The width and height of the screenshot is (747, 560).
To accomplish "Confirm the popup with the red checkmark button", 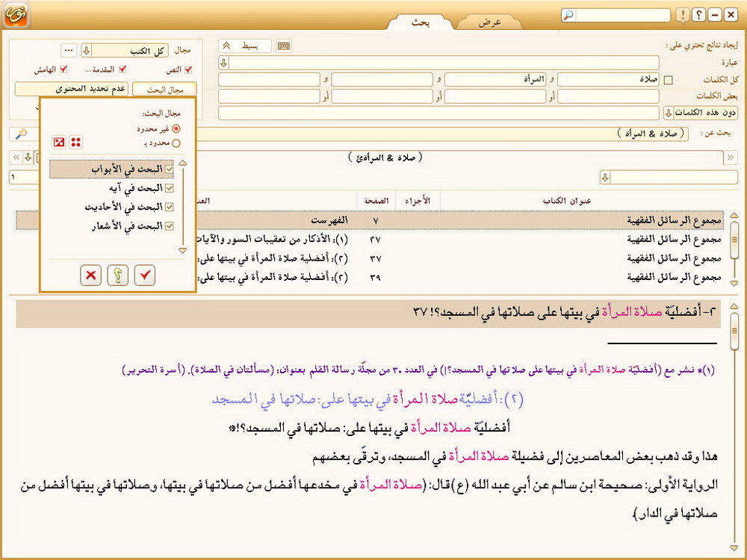I will 145,276.
